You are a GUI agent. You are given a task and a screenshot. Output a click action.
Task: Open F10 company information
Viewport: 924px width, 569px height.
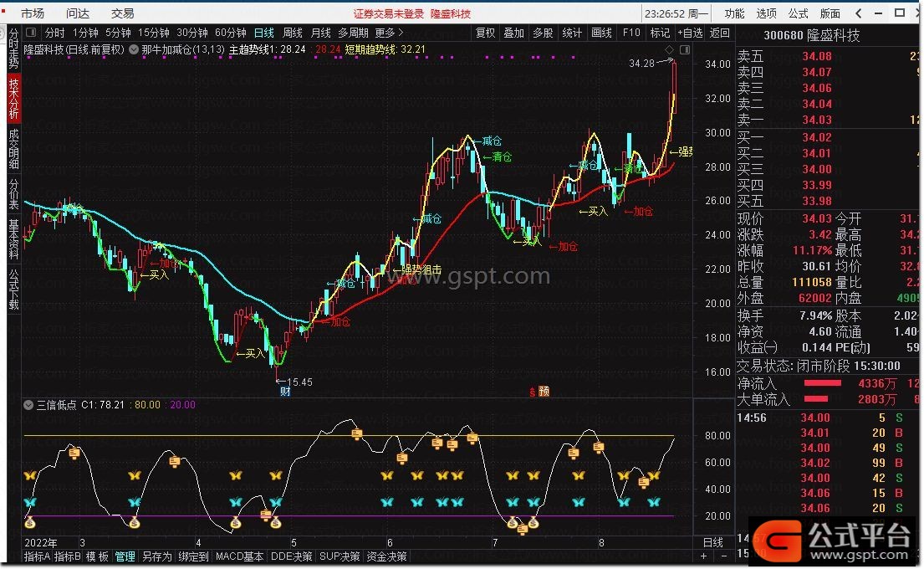pos(631,33)
